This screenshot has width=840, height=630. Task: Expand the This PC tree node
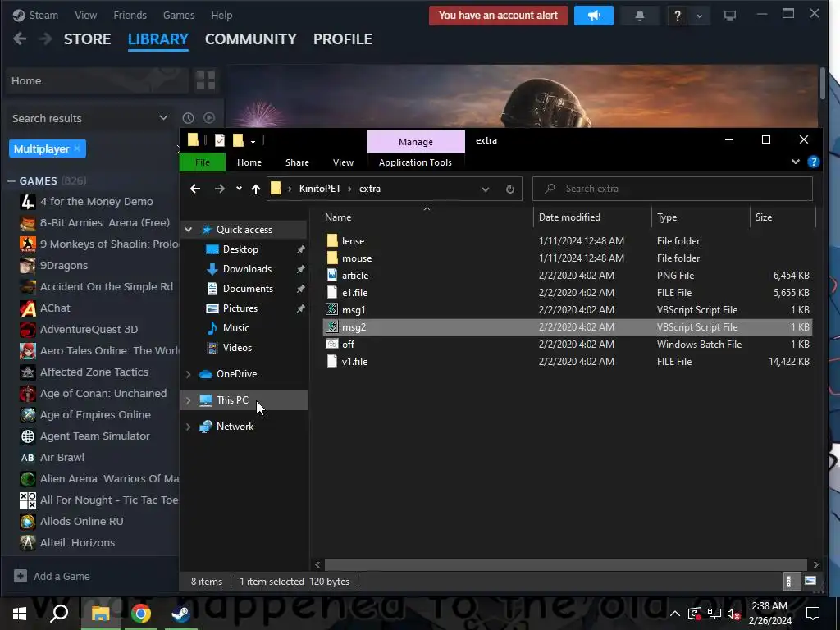(188, 400)
